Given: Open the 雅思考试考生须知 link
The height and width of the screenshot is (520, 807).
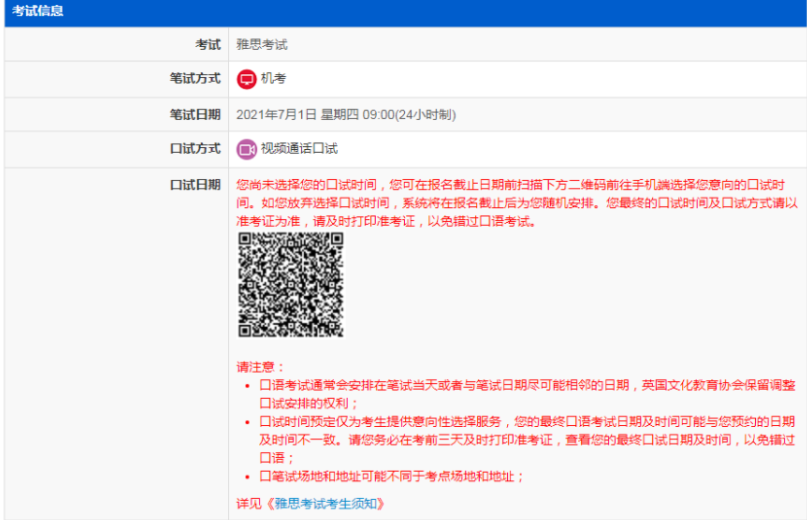Looking at the screenshot, I should point(325,504).
